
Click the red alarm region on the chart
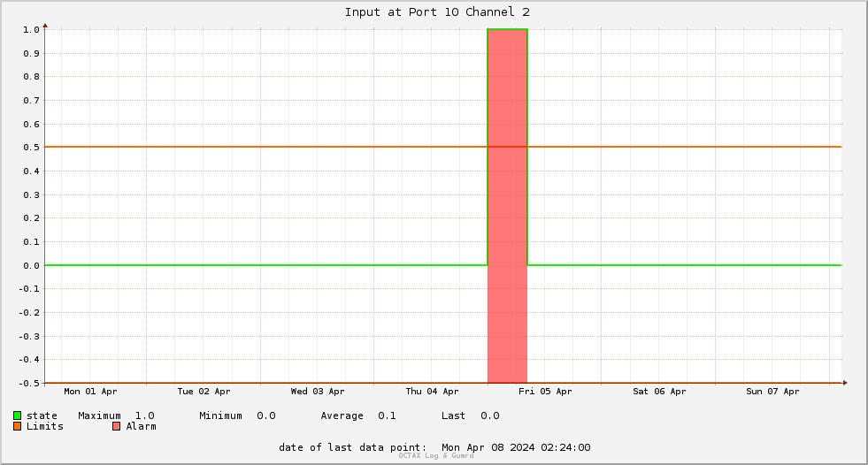(x=507, y=206)
